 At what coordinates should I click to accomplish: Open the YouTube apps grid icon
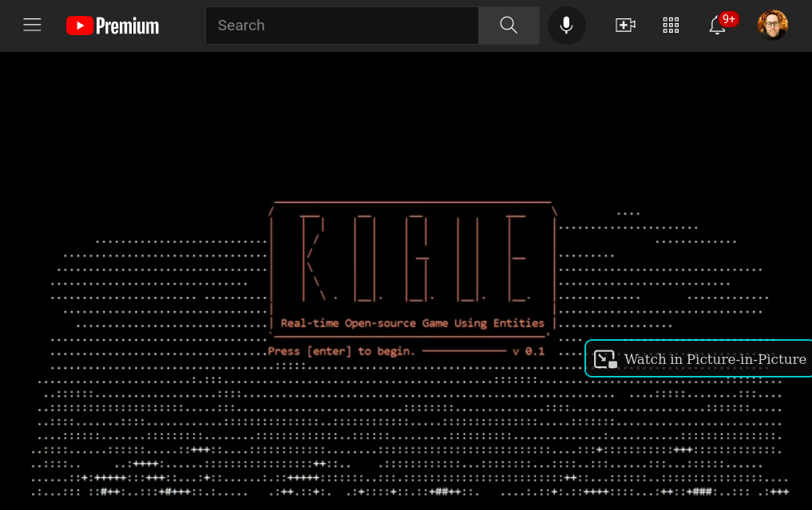click(x=671, y=25)
